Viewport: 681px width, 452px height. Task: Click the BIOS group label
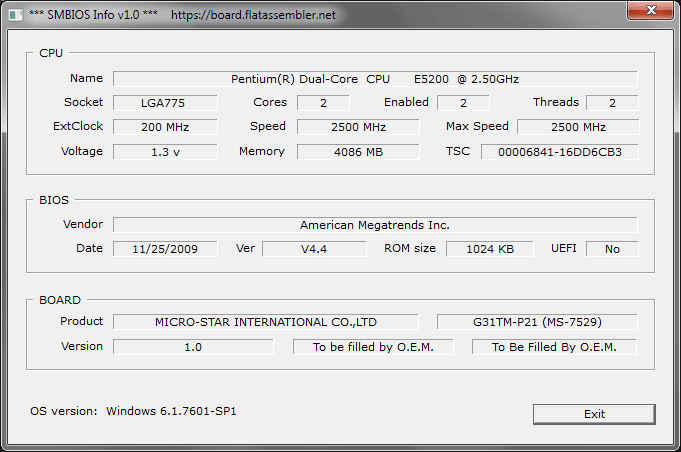coord(54,200)
